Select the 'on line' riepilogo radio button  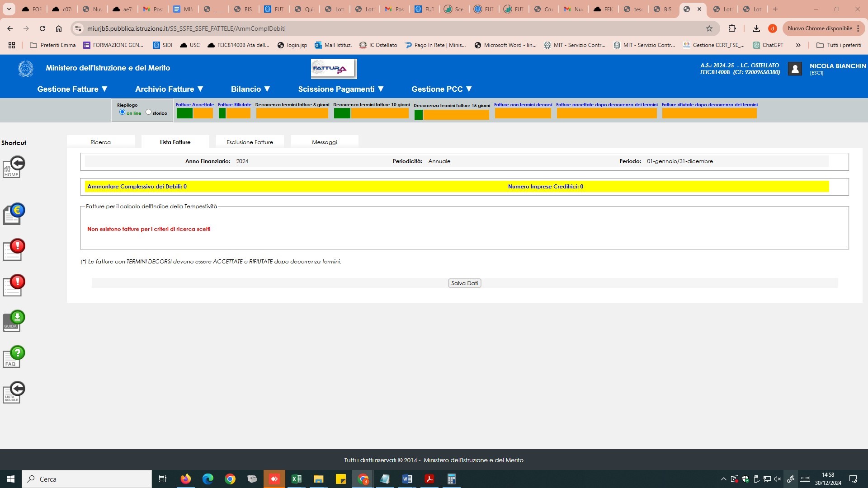[x=122, y=112]
